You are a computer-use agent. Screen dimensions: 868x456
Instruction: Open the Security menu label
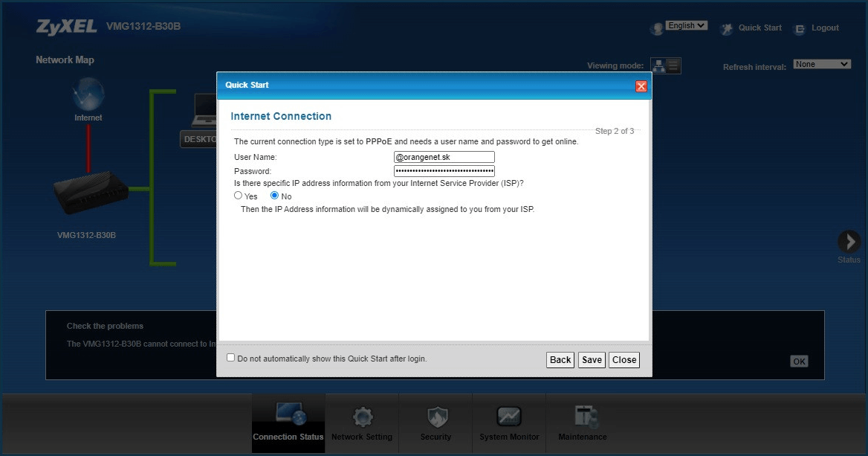(x=435, y=437)
